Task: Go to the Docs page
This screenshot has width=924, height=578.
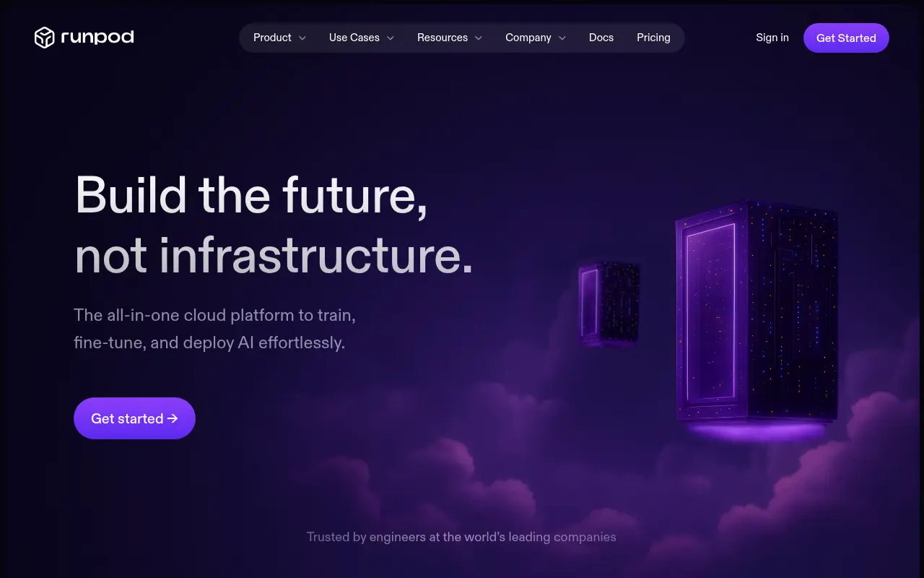Action: click(x=601, y=38)
